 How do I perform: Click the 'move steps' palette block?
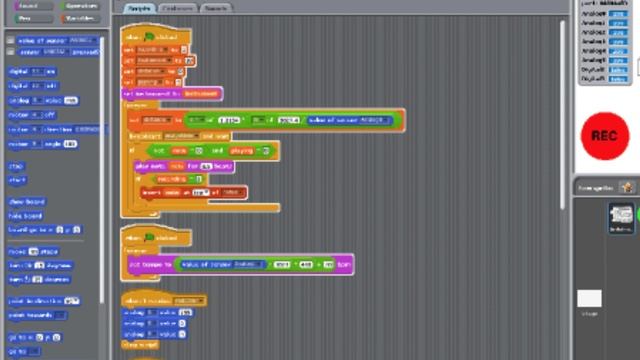tap(34, 251)
